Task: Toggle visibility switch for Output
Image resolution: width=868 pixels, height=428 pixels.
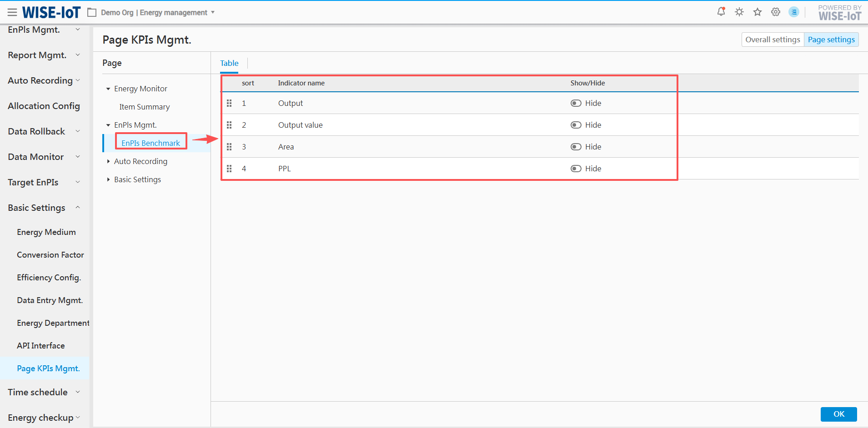Action: 576,103
